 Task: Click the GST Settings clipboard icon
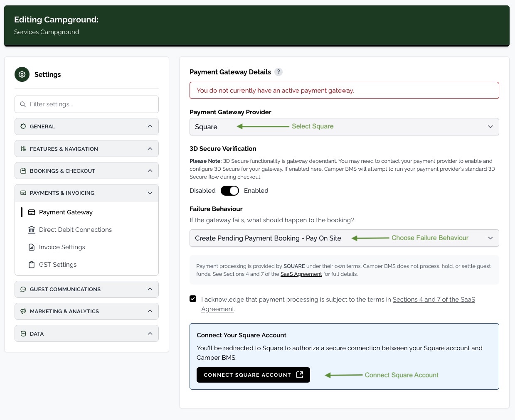tap(32, 265)
